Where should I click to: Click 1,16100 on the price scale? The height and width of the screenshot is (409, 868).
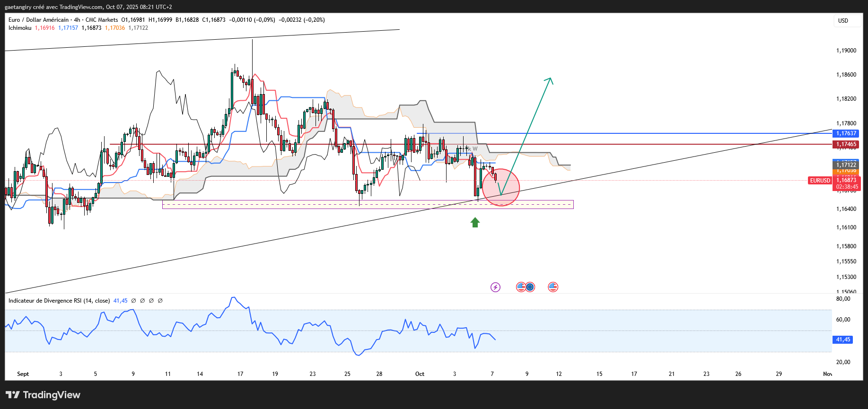click(x=846, y=227)
